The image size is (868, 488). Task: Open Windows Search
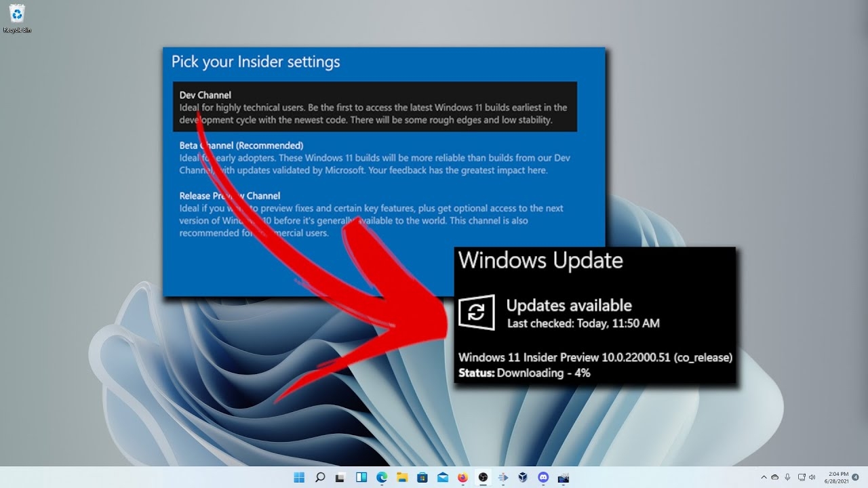[319, 476]
